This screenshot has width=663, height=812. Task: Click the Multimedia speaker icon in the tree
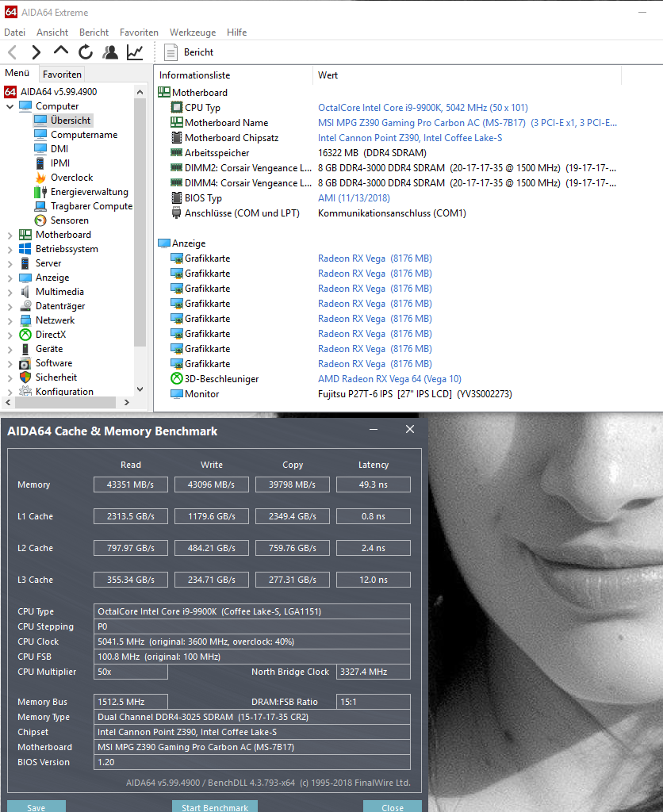point(25,292)
